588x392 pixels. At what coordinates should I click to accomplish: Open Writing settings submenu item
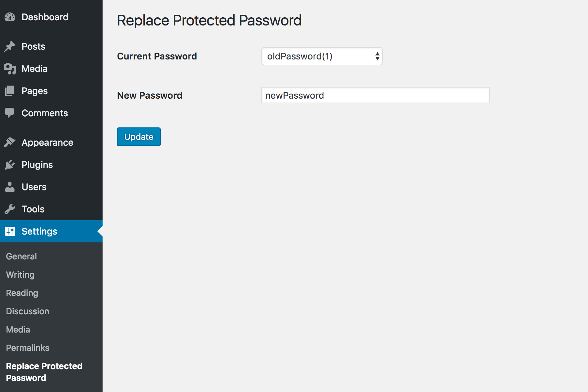pyautogui.click(x=20, y=275)
